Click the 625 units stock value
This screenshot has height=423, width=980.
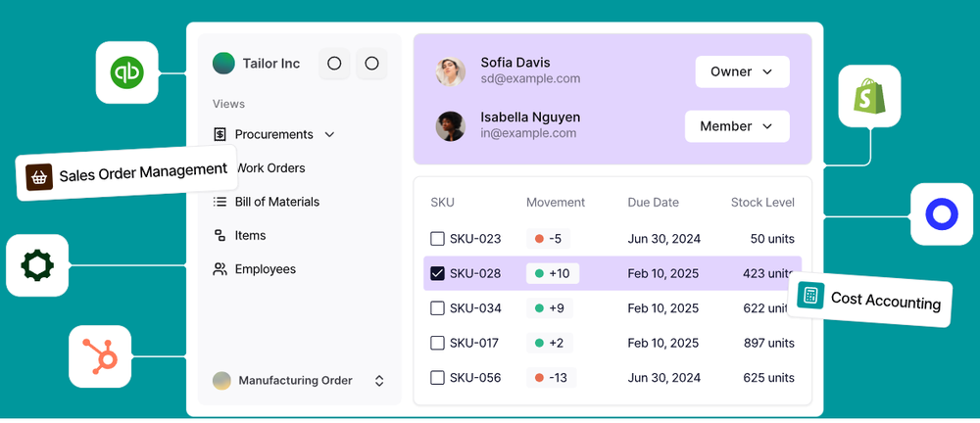768,378
